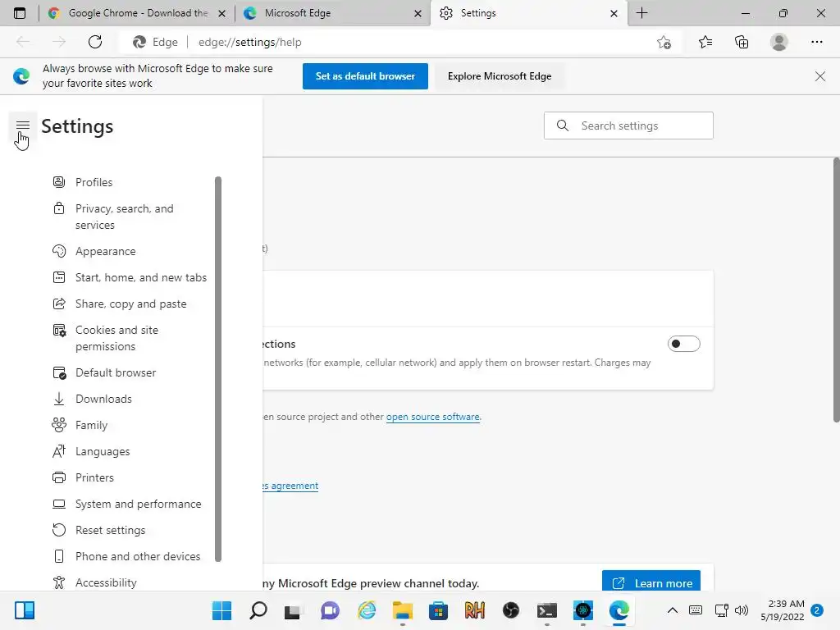
Task: Open the Windows Start menu
Action: coord(221,610)
